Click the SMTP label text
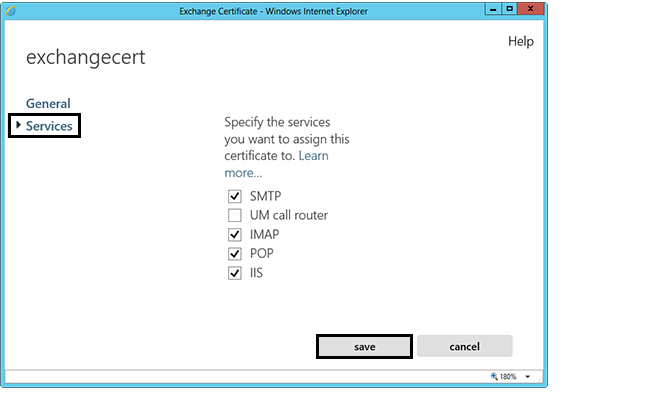This screenshot has width=646, height=409. click(x=265, y=196)
